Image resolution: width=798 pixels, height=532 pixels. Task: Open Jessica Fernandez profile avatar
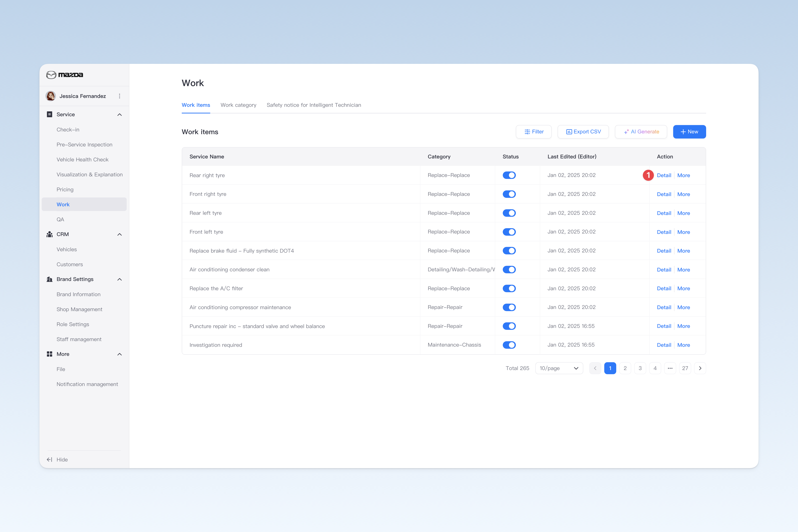click(x=51, y=96)
